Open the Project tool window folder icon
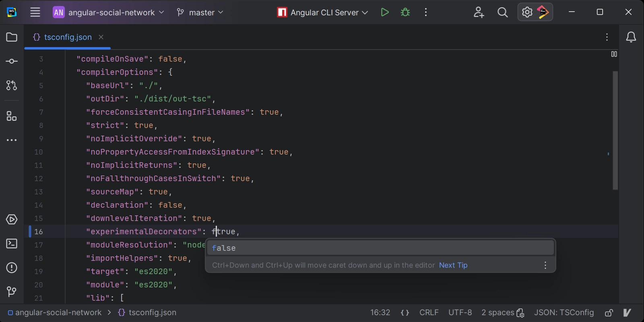Viewport: 644px width, 322px height. 12,37
